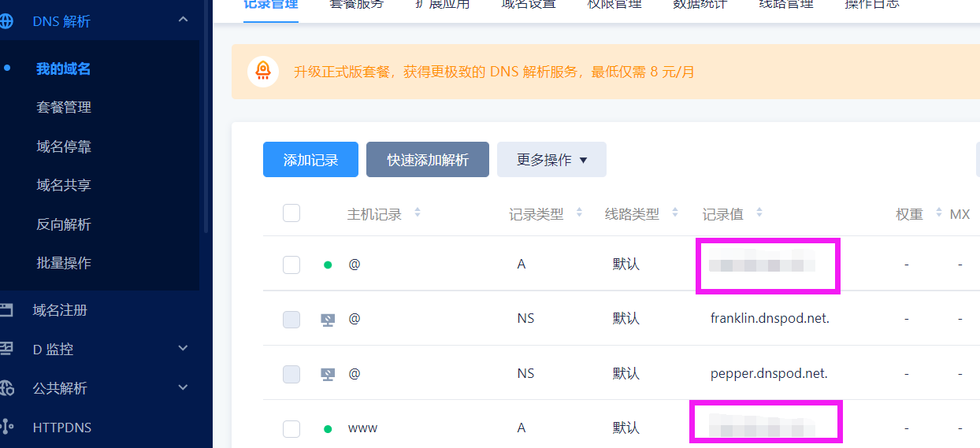
Task: Click the DNS 解析 globe icon
Action: [x=6, y=21]
